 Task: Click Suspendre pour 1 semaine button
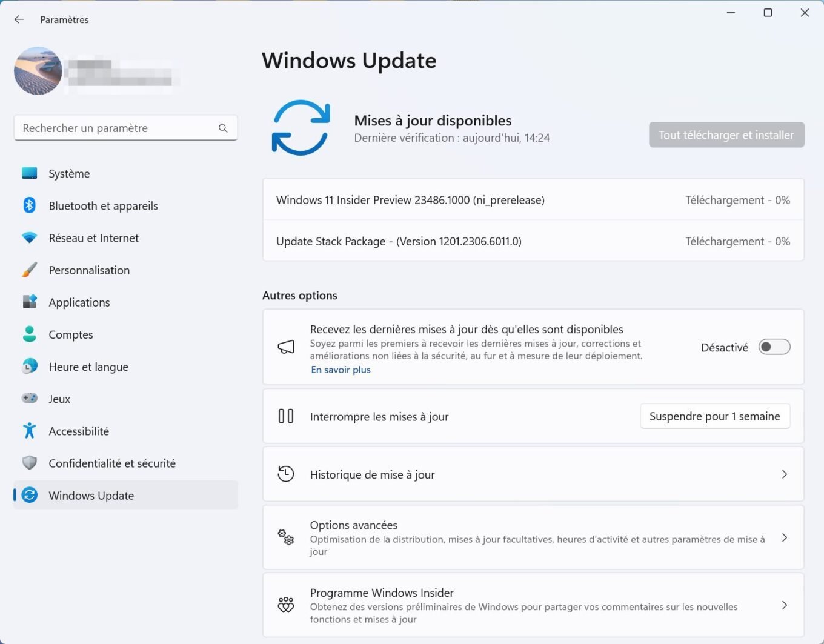coord(715,416)
